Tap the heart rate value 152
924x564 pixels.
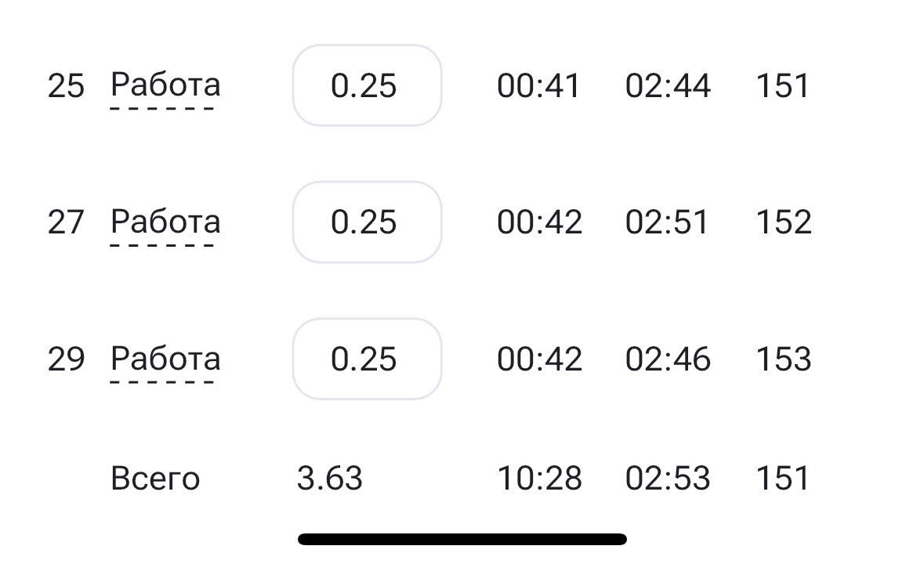(784, 222)
